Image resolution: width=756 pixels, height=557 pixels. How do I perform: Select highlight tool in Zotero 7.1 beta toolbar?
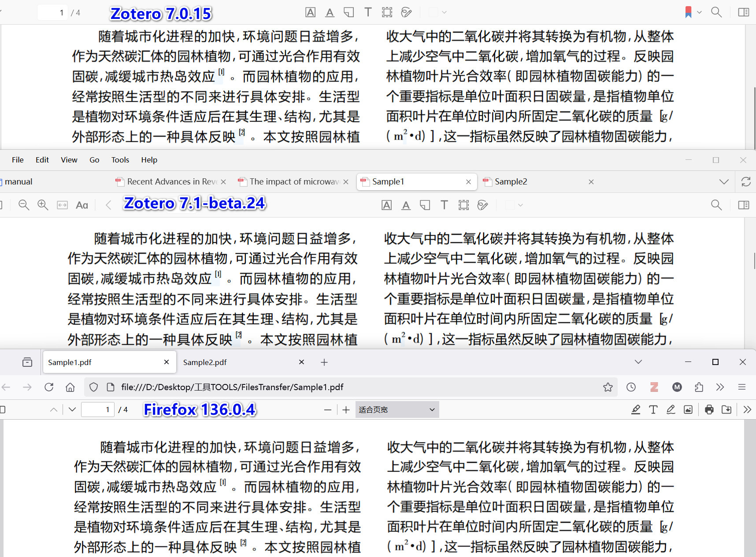[387, 205]
